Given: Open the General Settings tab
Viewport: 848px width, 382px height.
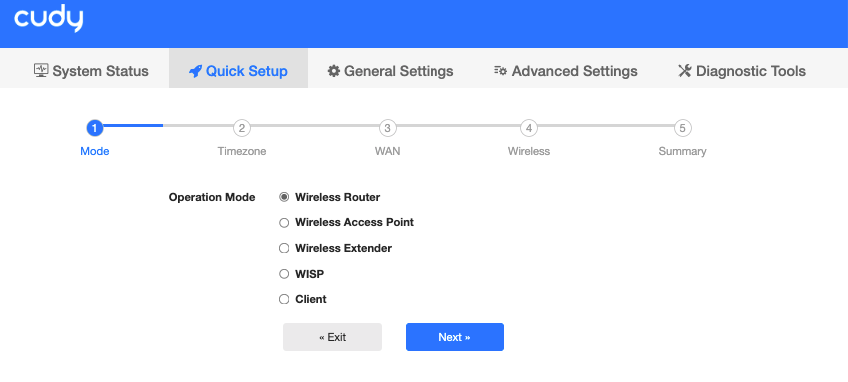Looking at the screenshot, I should 390,71.
